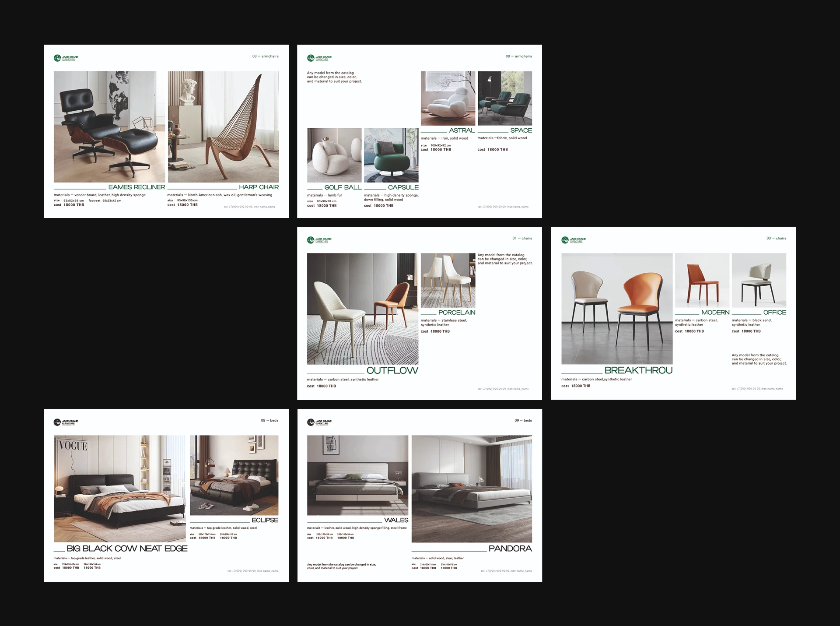Click the PORCELAIN chair title
The width and height of the screenshot is (840, 626).
coord(456,312)
